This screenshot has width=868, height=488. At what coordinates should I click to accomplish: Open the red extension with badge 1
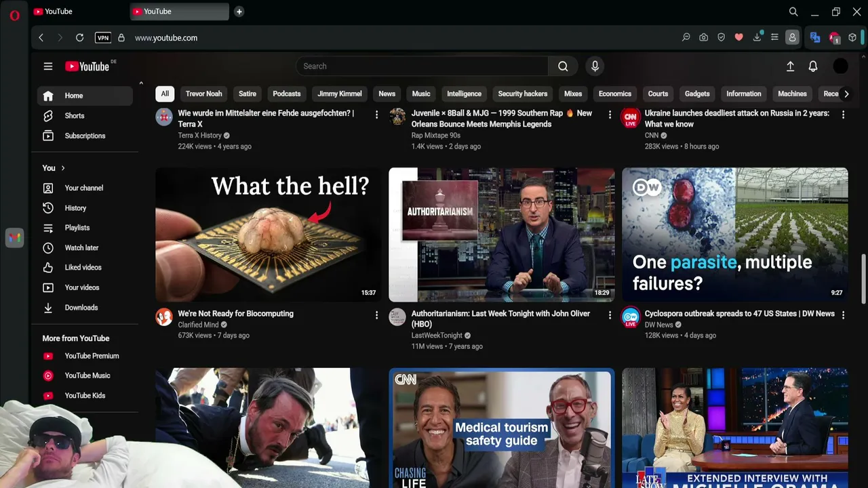coord(835,38)
